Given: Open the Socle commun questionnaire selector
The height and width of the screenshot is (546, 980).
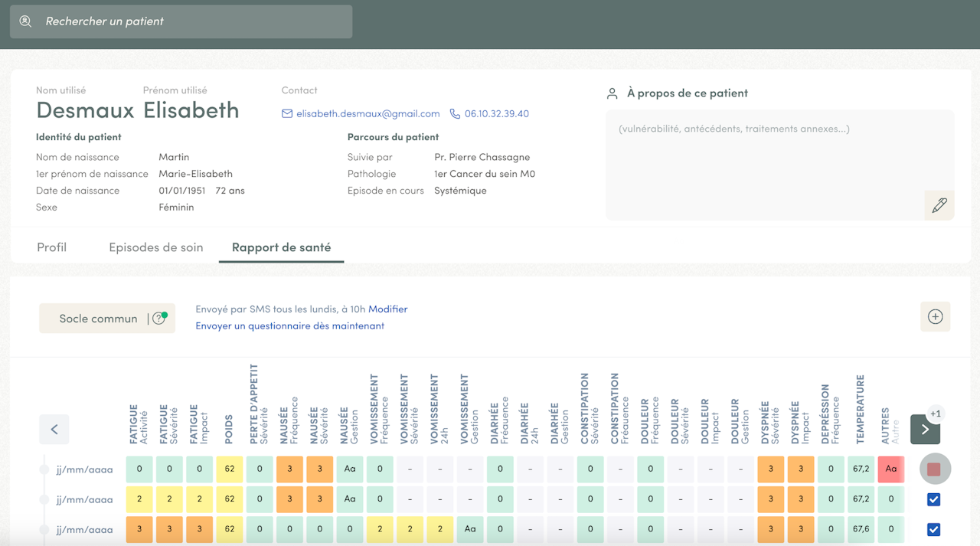Looking at the screenshot, I should 98,319.
